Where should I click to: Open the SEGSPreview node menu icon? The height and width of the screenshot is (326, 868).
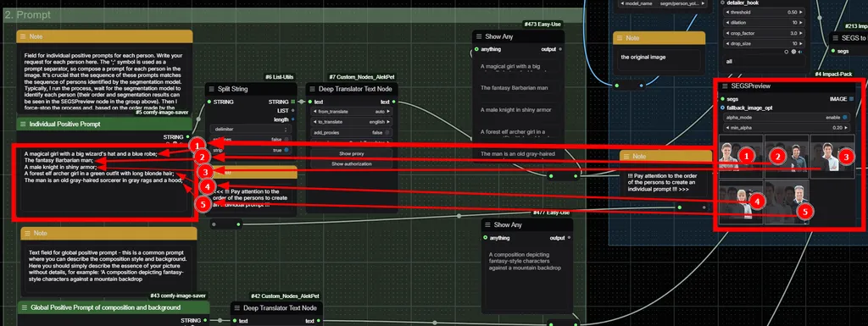(x=725, y=86)
